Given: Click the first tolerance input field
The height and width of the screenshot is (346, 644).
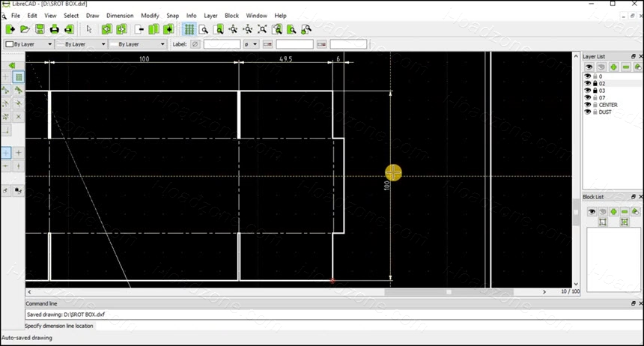Looking at the screenshot, I should click(x=294, y=44).
